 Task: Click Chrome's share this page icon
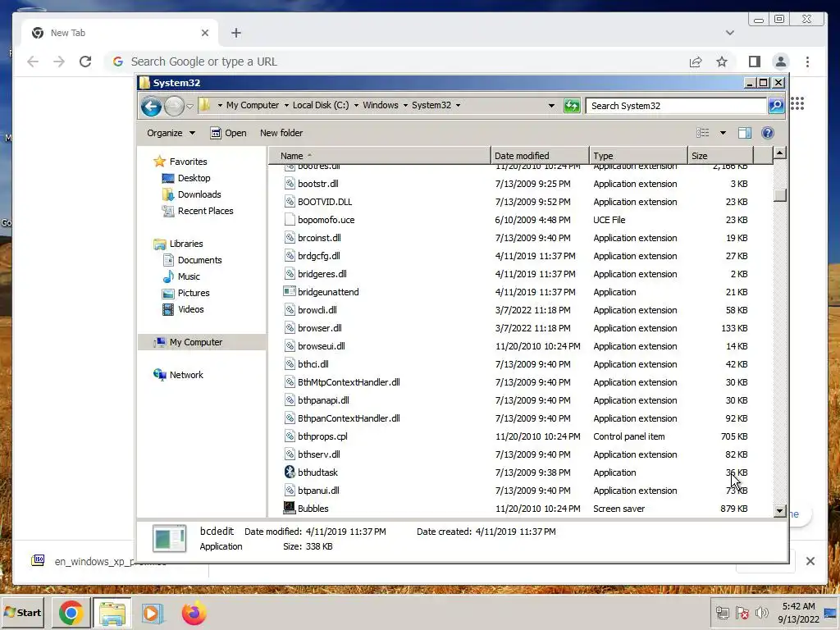696,62
